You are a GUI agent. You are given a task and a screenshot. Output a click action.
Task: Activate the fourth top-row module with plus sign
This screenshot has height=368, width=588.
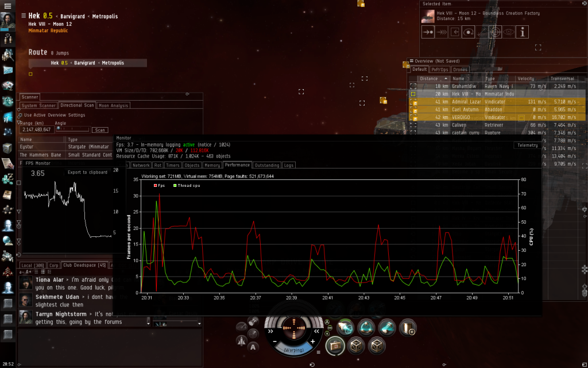(x=408, y=328)
